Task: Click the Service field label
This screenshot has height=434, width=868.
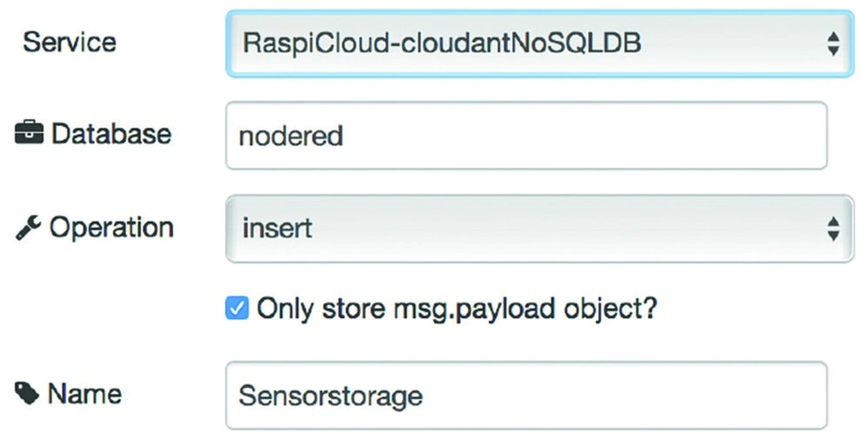Action: [70, 42]
